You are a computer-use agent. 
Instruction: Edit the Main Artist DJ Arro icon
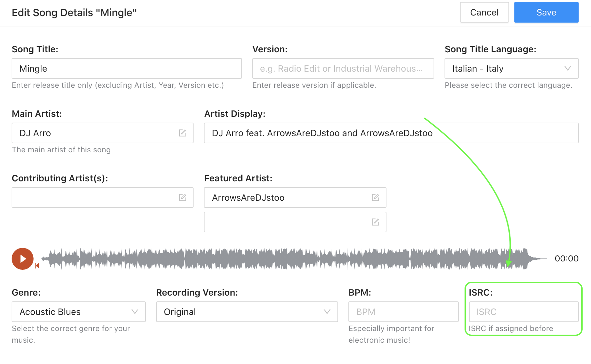point(183,133)
